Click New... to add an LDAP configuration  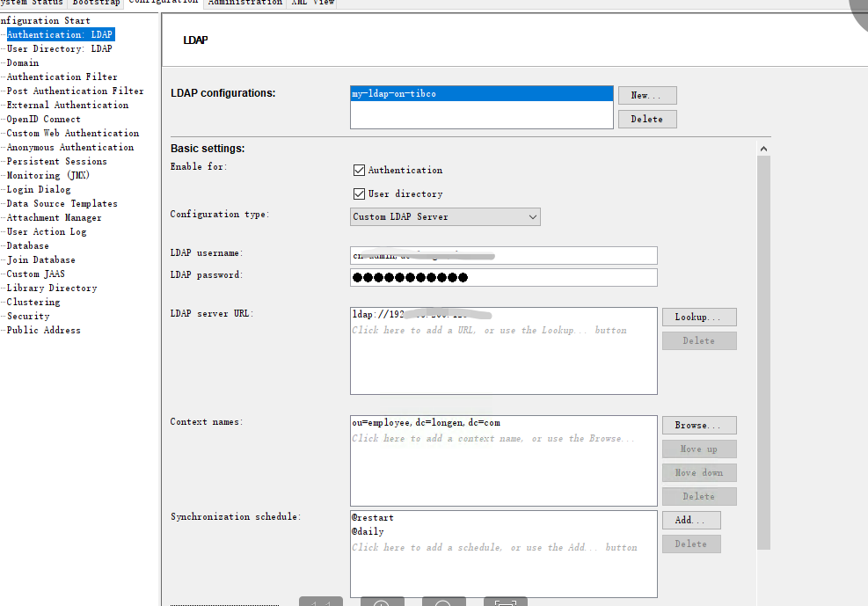(647, 95)
